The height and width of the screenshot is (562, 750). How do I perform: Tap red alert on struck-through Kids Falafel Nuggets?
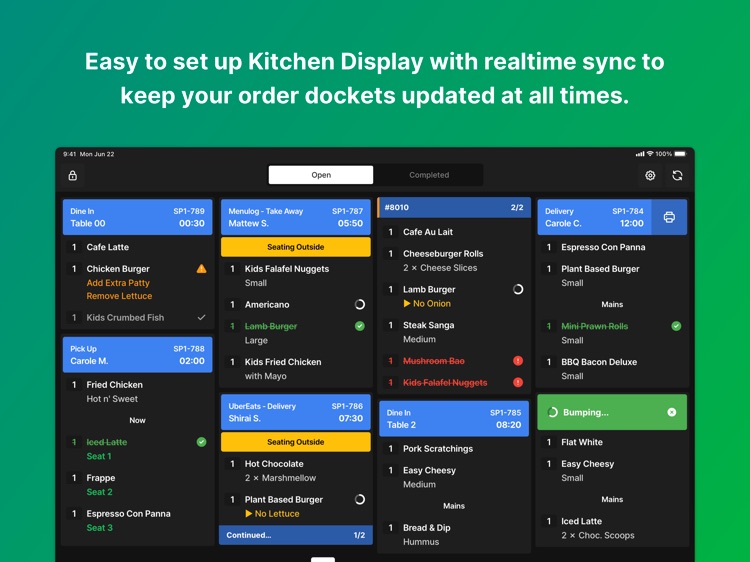[x=518, y=382]
